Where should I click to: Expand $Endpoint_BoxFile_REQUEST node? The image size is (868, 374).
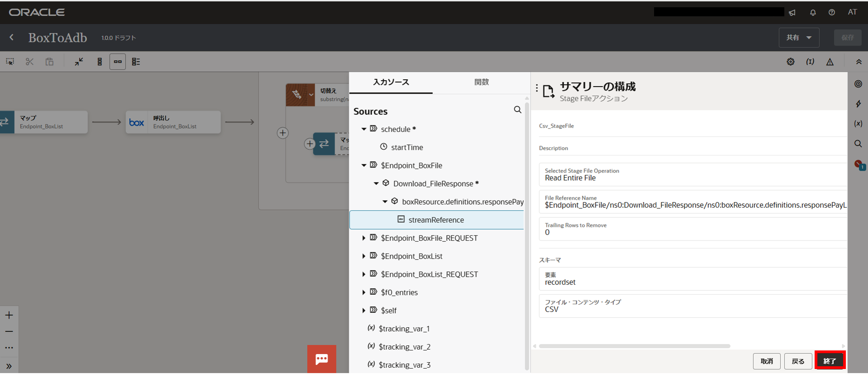tap(364, 238)
